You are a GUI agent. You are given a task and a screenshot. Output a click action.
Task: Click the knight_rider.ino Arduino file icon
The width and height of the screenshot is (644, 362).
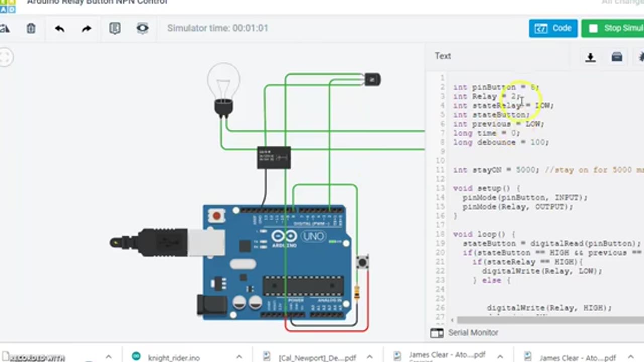(x=136, y=356)
